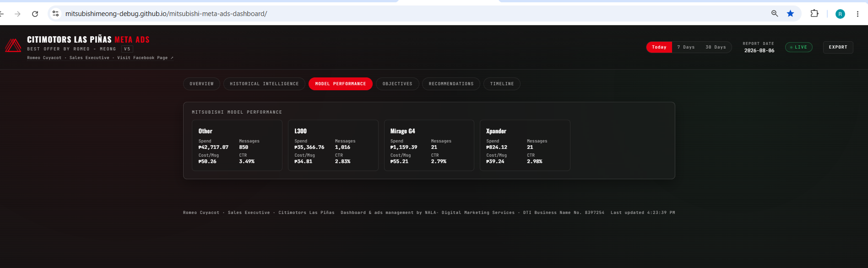Screen dimensions: 868x268
Task: Click cost per message ₱55.21
Action: (399, 162)
